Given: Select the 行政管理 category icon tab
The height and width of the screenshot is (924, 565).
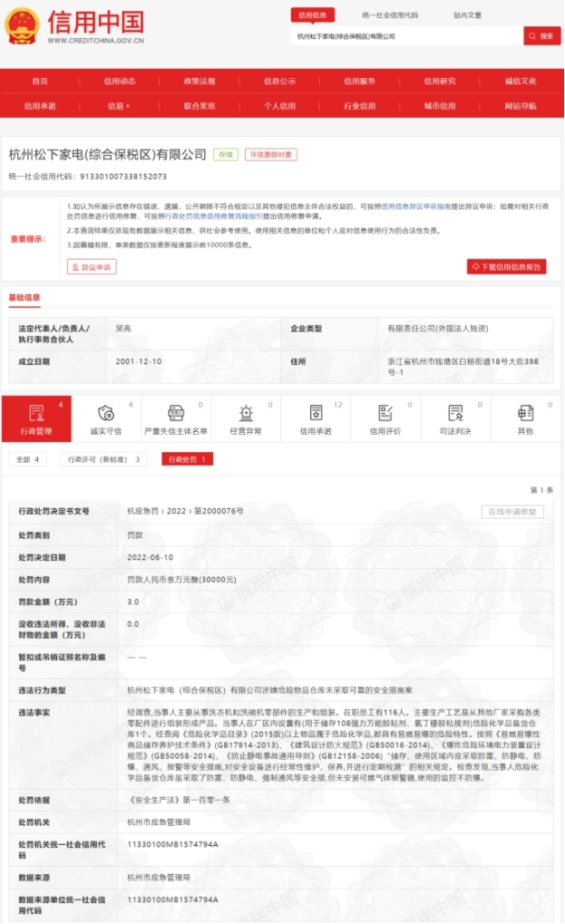Looking at the screenshot, I should tap(36, 419).
